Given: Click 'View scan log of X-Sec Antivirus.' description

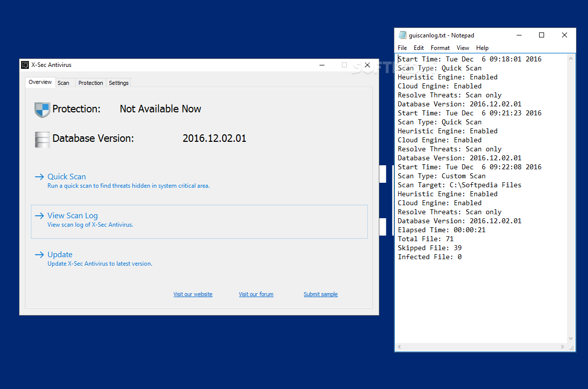Looking at the screenshot, I should pos(90,225).
